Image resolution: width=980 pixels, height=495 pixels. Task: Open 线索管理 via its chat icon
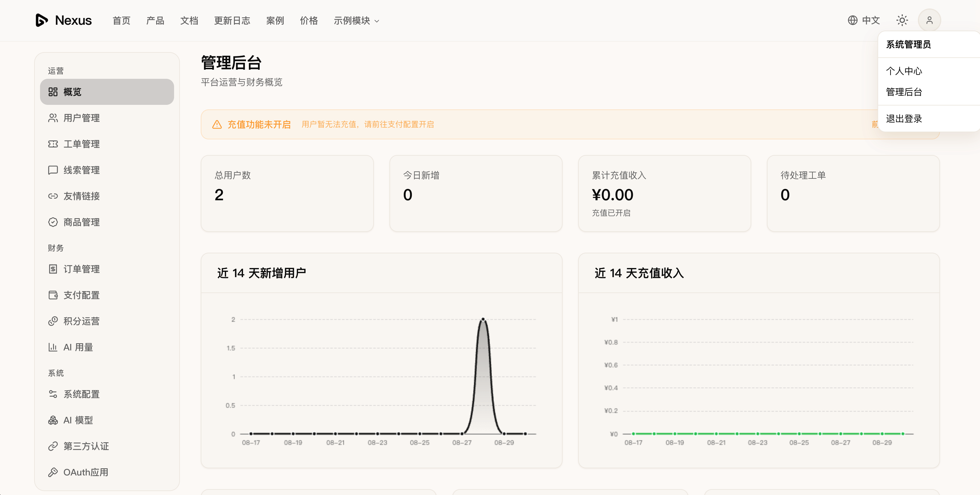click(x=53, y=170)
